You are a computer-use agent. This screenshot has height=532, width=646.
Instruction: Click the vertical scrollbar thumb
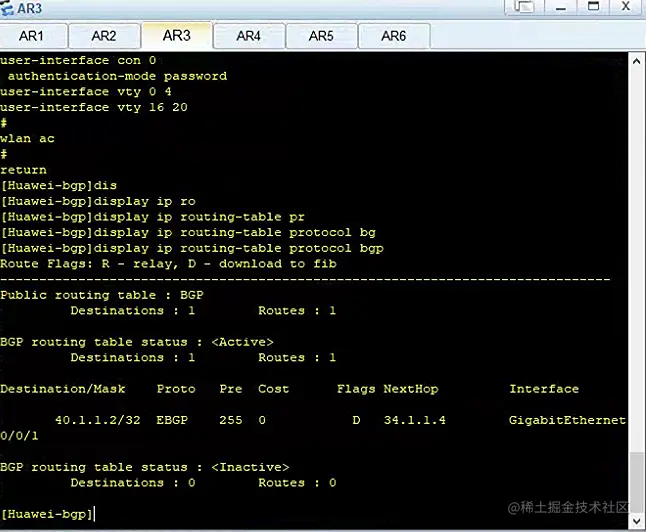point(637,483)
